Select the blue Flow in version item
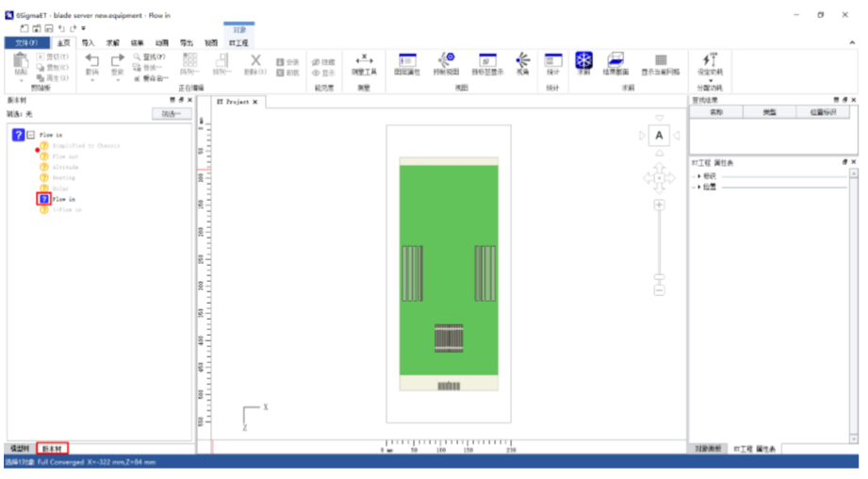 (43, 199)
